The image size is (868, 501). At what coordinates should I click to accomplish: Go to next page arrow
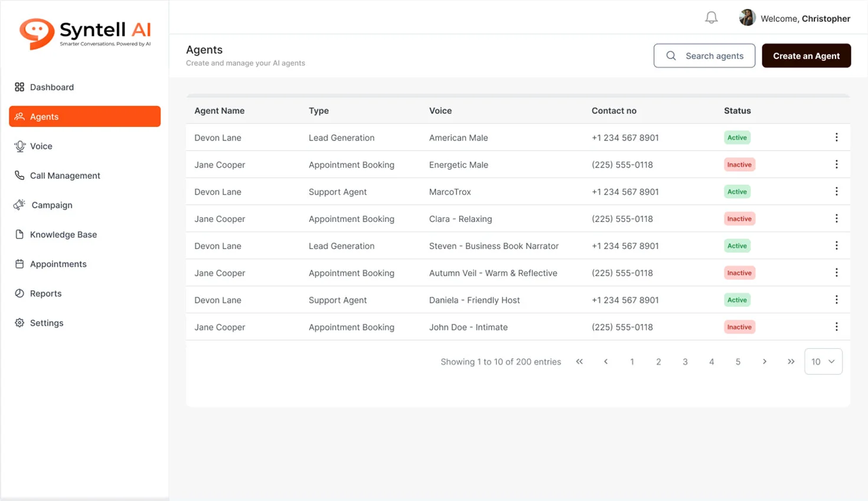point(764,362)
